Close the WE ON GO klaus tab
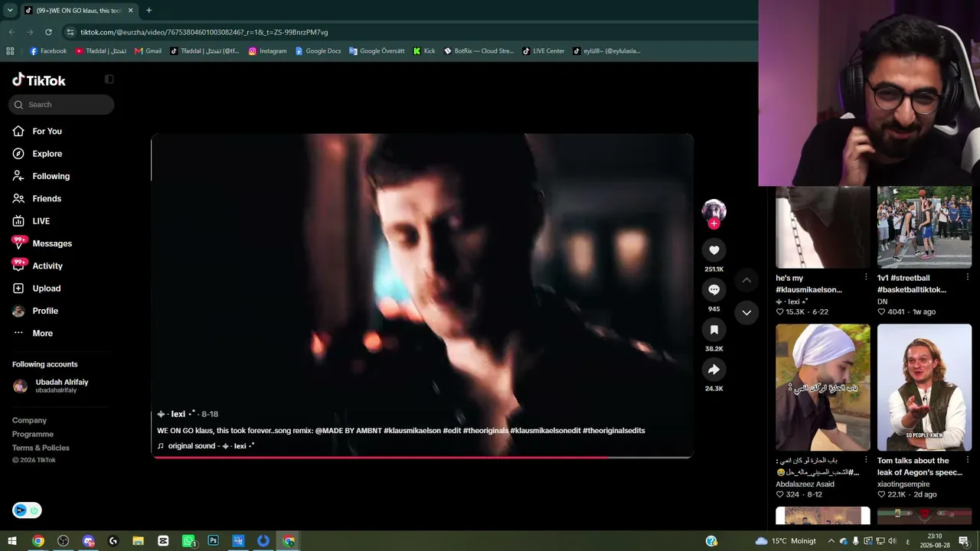980x551 pixels. coord(130,11)
